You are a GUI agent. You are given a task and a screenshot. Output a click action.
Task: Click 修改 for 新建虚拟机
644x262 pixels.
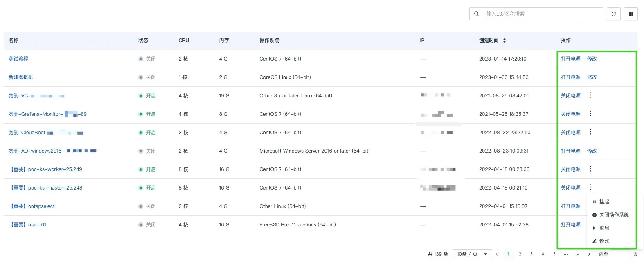(592, 77)
